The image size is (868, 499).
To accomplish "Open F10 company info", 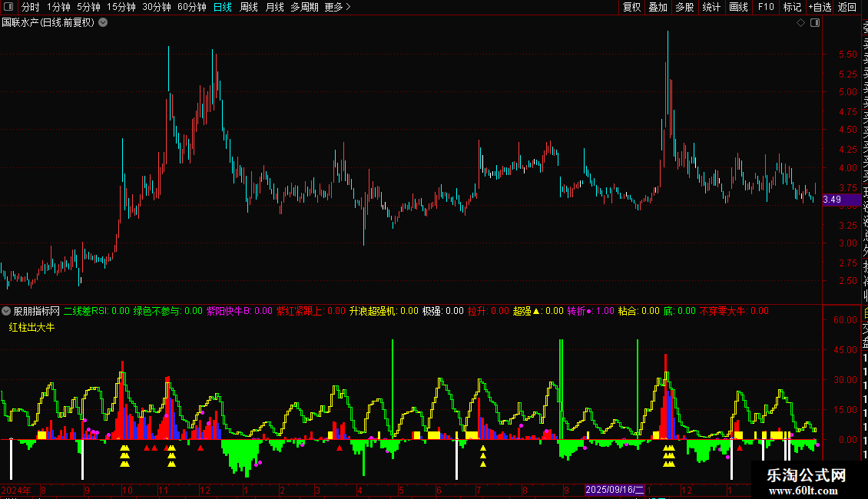I will coord(766,7).
